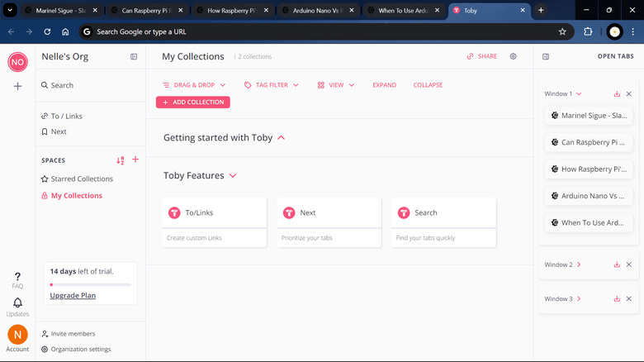The width and height of the screenshot is (644, 362).
Task: Open Chrome profile avatar
Action: coord(614,31)
